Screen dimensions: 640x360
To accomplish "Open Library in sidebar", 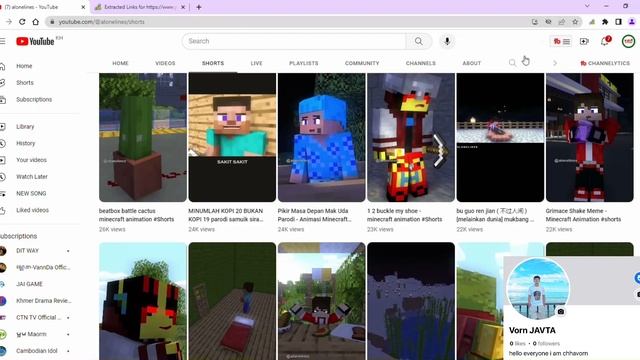I will [x=25, y=127].
